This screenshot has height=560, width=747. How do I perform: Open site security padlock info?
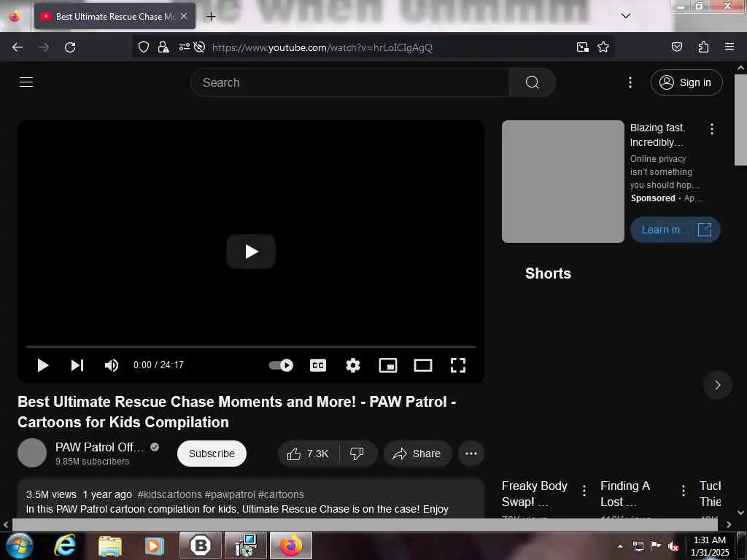pos(163,47)
